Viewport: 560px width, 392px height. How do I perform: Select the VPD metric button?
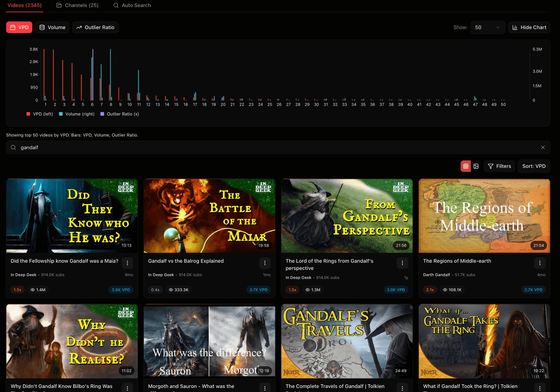click(19, 27)
